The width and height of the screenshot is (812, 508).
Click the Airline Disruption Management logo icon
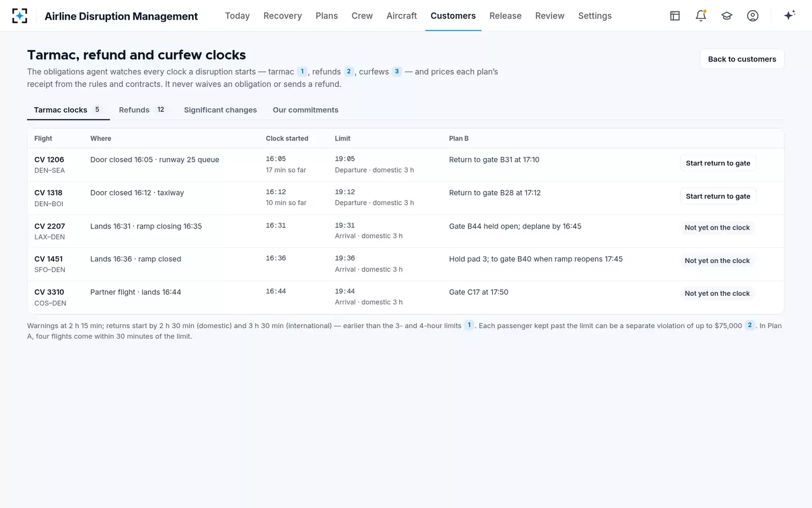[x=20, y=16]
